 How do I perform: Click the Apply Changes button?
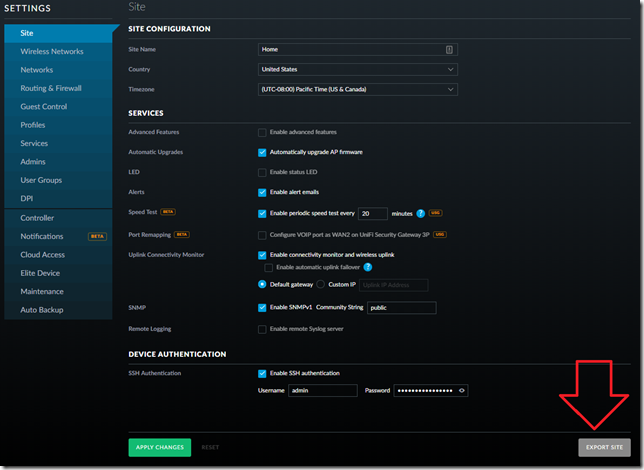tap(159, 447)
